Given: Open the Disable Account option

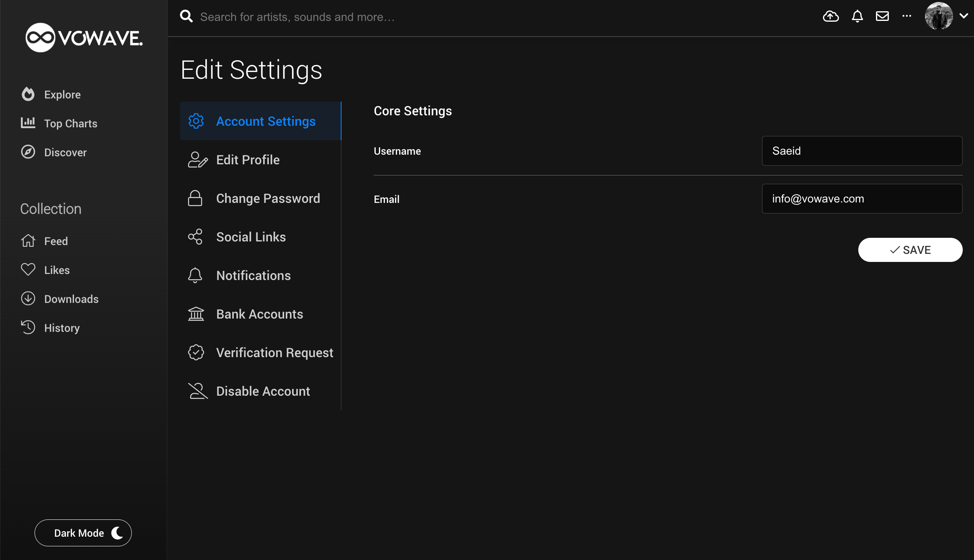Looking at the screenshot, I should pos(263,390).
